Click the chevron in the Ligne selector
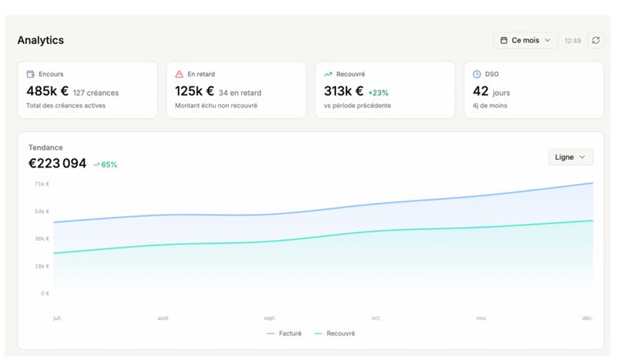620x364 pixels. click(x=582, y=157)
